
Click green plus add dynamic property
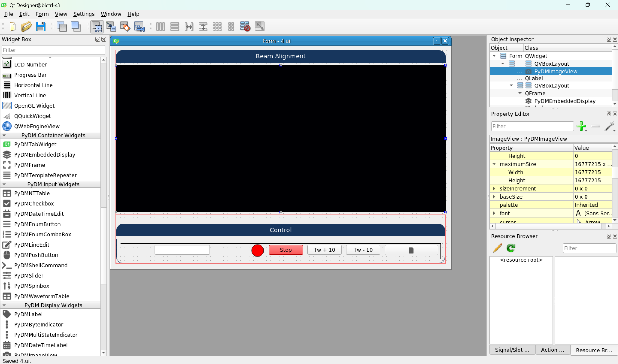point(581,126)
